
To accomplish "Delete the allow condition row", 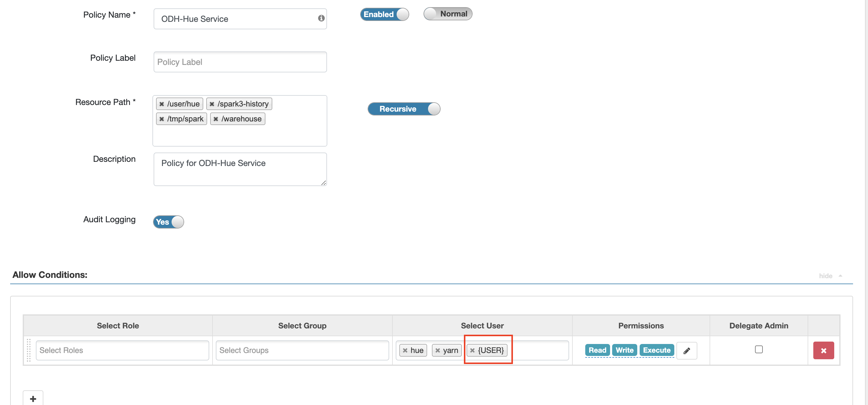I will [823, 351].
